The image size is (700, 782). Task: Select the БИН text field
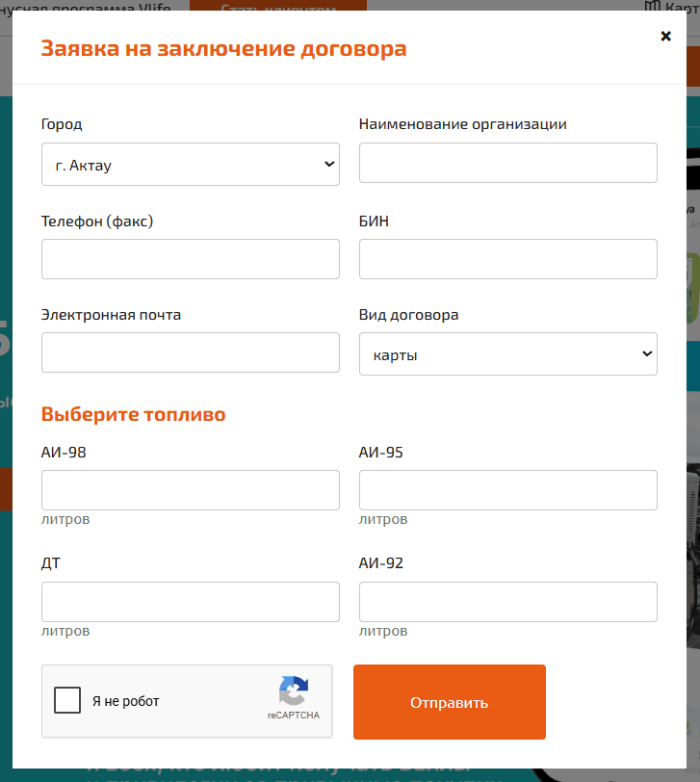tap(508, 259)
